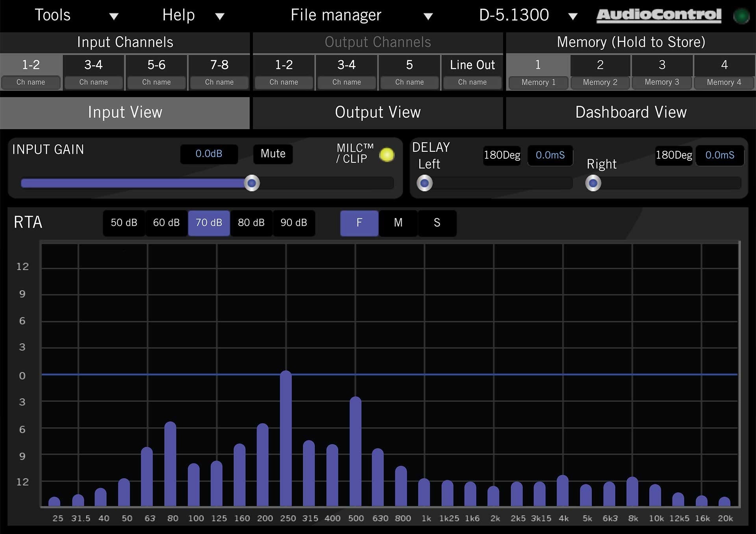Click the Input Gain slider handle
756x534 pixels.
pos(252,183)
